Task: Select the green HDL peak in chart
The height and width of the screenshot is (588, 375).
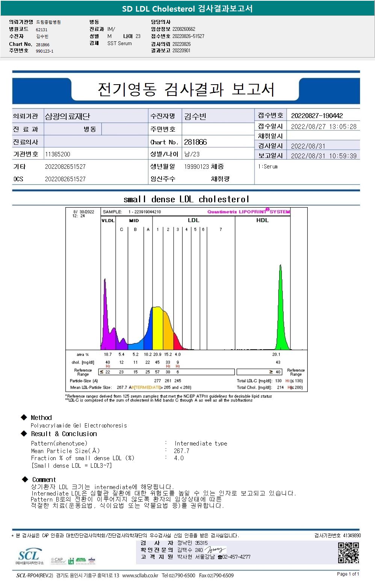Action: click(x=281, y=308)
